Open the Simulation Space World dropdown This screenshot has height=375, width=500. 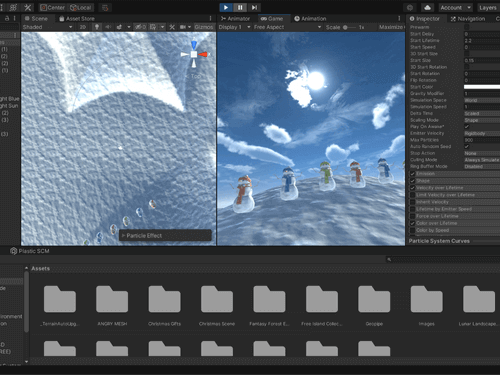point(482,100)
